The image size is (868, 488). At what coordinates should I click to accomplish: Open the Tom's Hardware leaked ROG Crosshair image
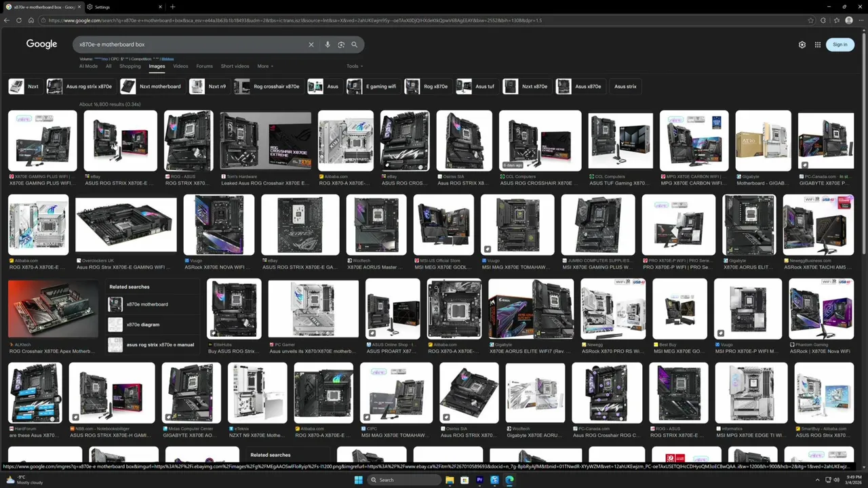[x=265, y=141]
